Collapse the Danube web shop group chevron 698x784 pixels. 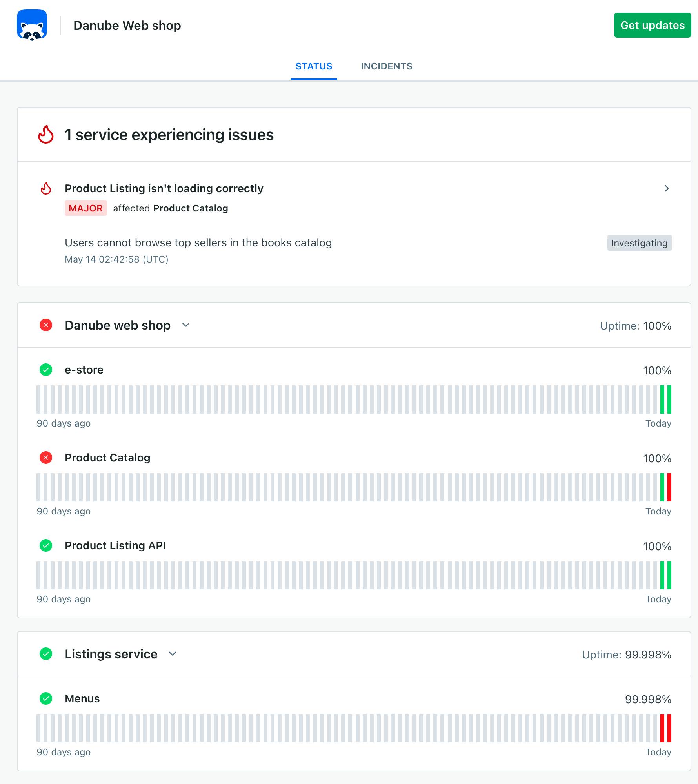186,325
